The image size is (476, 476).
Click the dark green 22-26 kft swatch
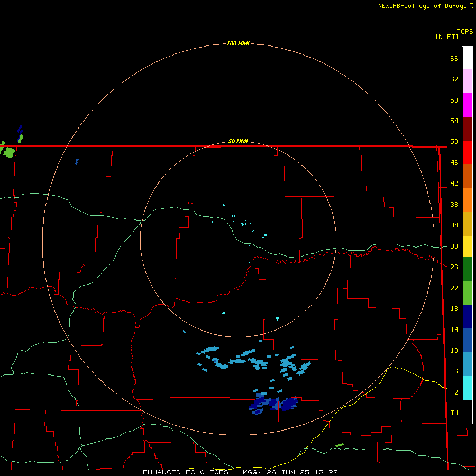(x=467, y=269)
